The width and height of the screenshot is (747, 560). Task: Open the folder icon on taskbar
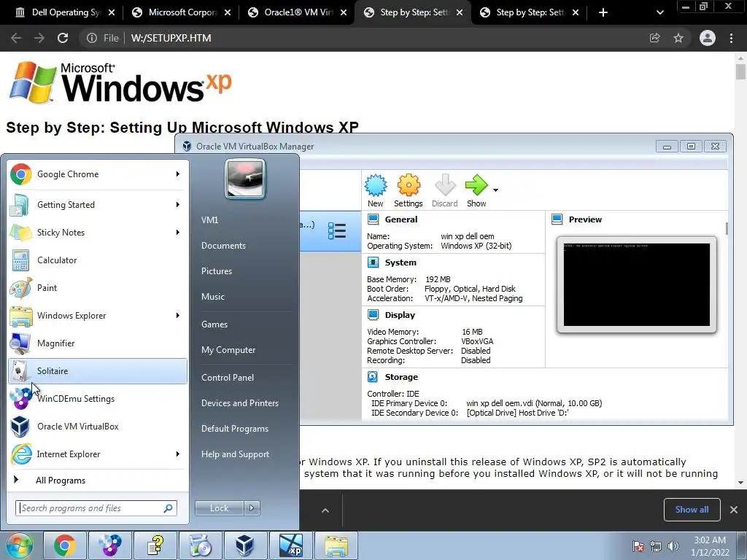pyautogui.click(x=336, y=545)
